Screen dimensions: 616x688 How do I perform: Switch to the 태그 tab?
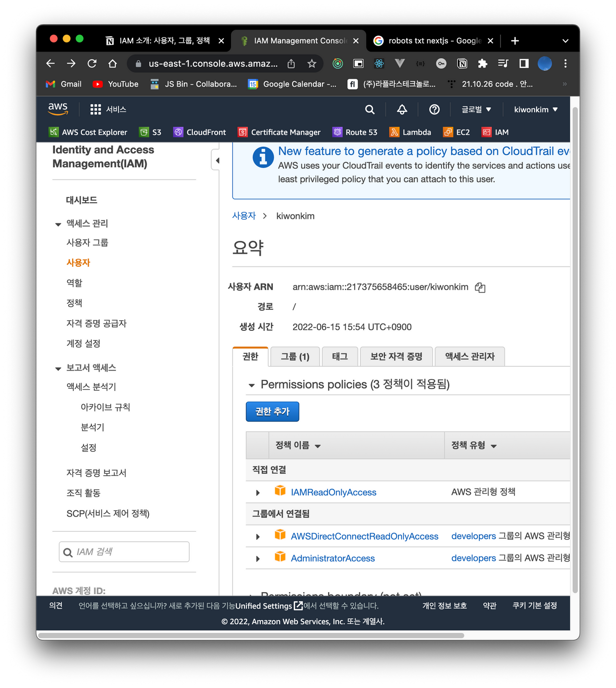click(x=340, y=357)
